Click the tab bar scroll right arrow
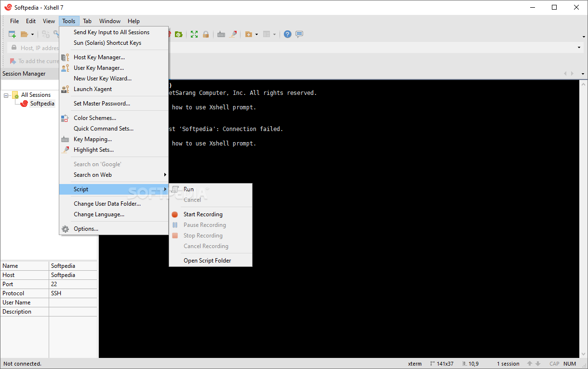This screenshot has width=588, height=369. click(x=572, y=74)
